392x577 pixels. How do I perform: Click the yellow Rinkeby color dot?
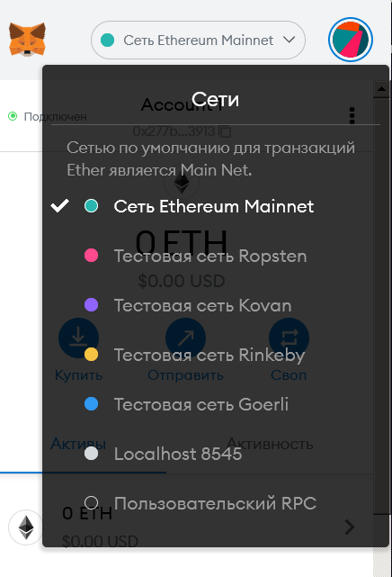click(91, 354)
